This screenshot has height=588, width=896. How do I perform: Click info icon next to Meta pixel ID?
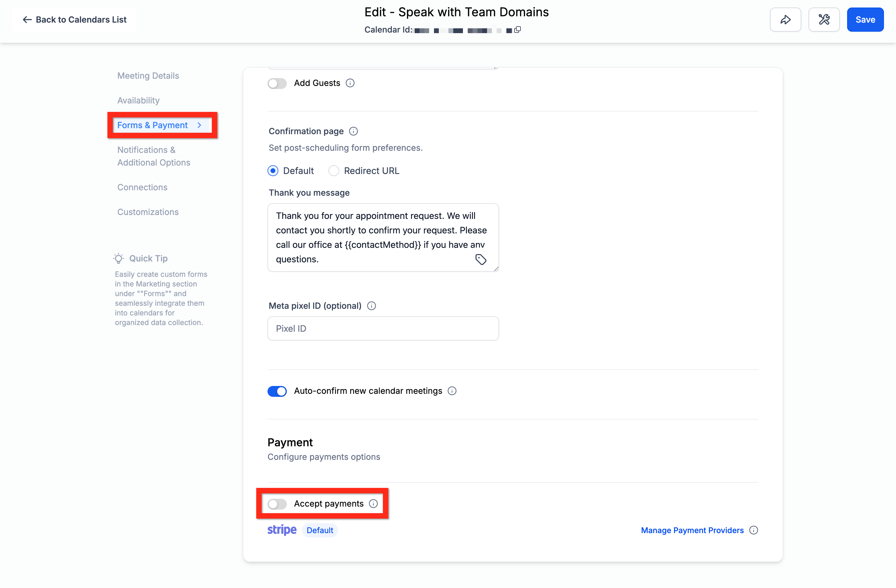tap(372, 306)
